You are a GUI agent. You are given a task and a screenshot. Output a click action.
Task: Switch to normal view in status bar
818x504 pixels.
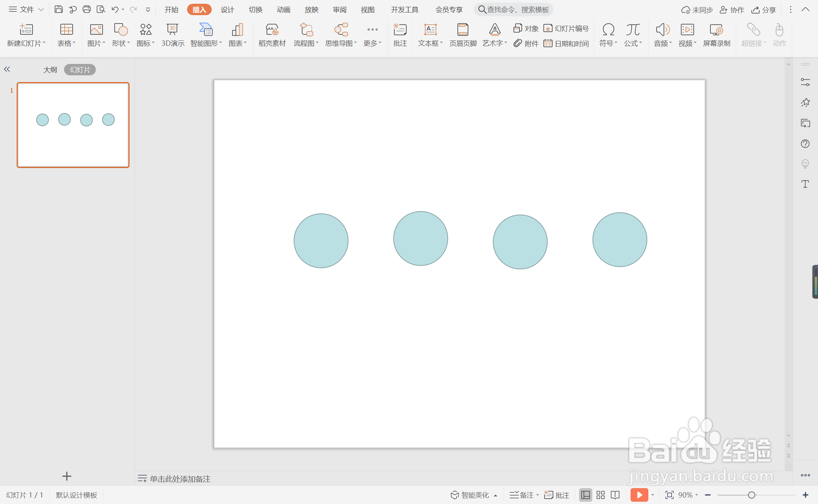585,495
